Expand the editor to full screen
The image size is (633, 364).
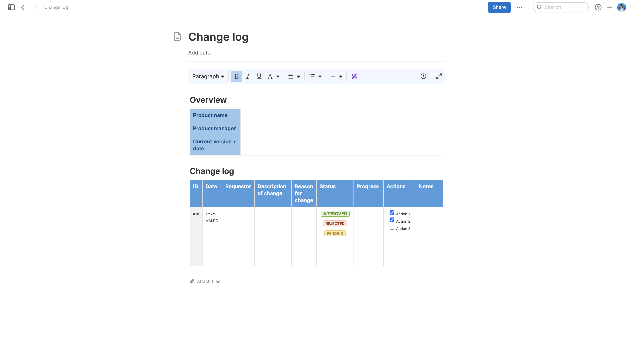(439, 76)
